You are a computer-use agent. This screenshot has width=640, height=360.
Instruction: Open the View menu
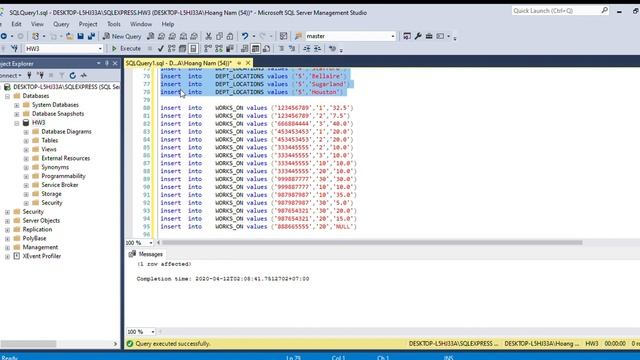coord(37,24)
